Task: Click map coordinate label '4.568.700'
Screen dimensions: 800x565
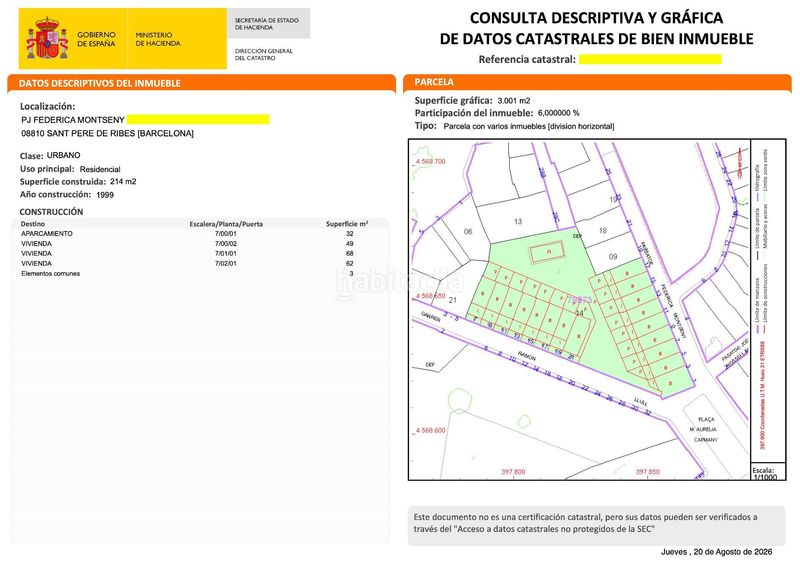Action: tap(431, 161)
